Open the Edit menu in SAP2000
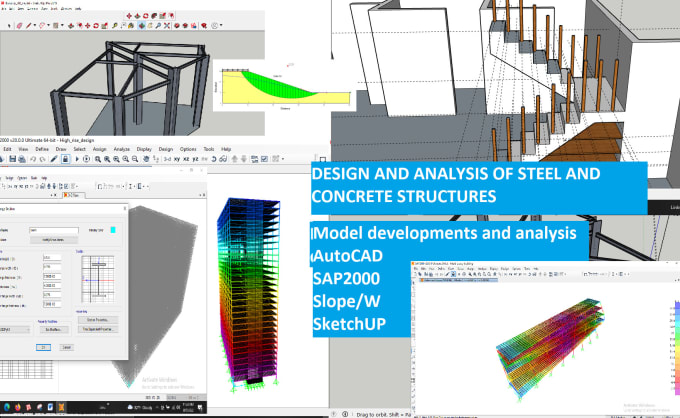The image size is (680, 418). pos(7,149)
